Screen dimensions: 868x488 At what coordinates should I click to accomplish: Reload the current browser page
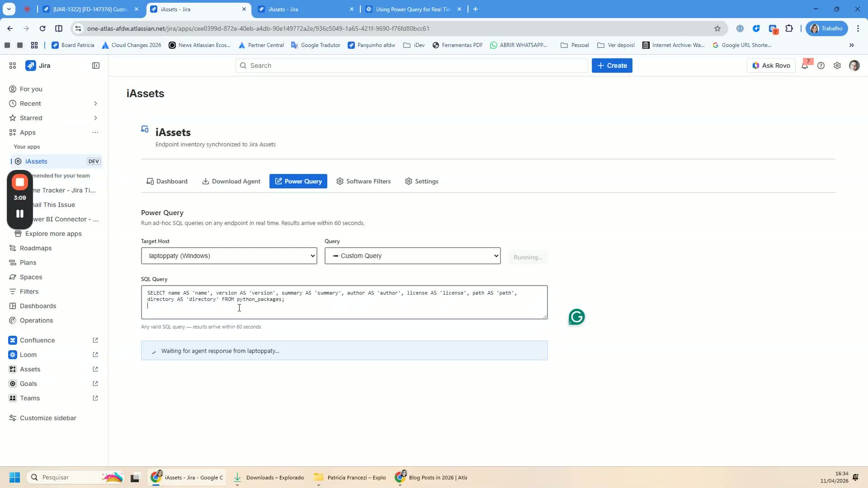point(42,28)
